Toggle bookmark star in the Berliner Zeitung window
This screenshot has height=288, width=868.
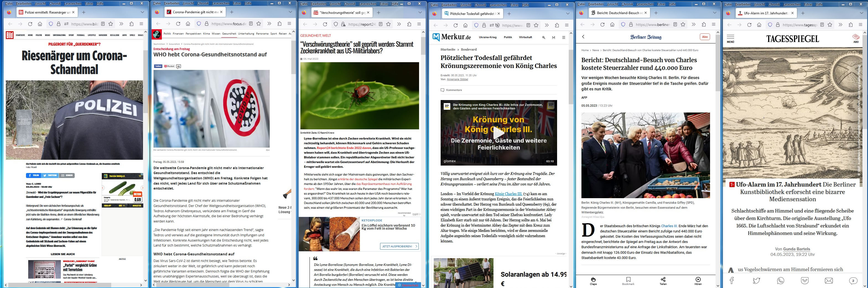pyautogui.click(x=683, y=25)
